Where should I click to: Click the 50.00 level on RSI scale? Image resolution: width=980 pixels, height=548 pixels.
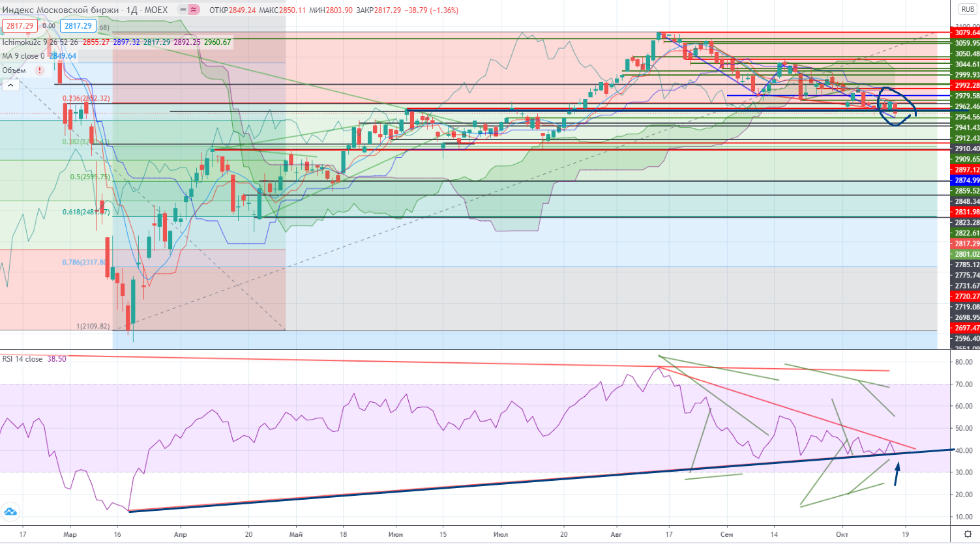(964, 429)
